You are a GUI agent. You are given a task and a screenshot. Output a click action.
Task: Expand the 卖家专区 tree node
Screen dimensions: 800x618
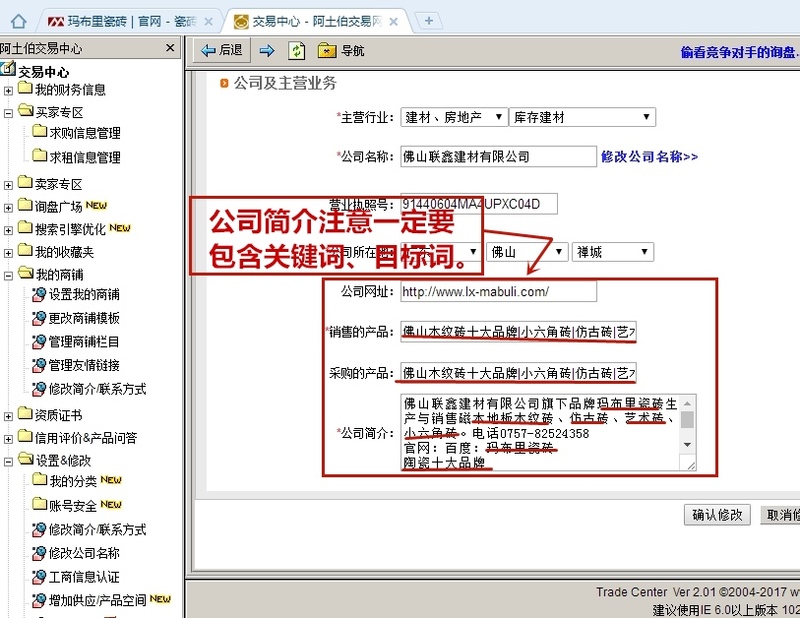8,185
